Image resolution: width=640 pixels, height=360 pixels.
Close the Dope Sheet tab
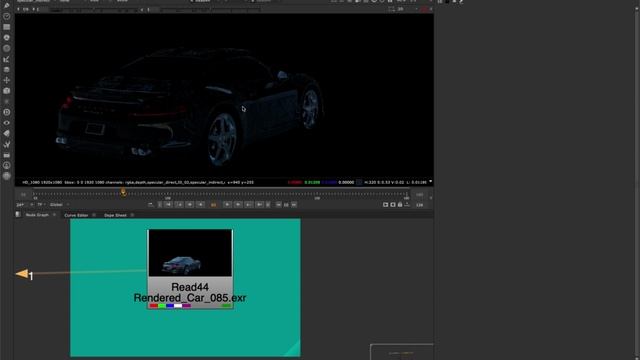132,215
